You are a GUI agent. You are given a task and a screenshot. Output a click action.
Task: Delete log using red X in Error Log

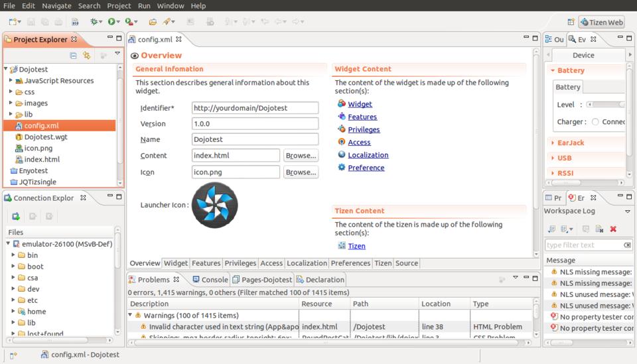613,229
